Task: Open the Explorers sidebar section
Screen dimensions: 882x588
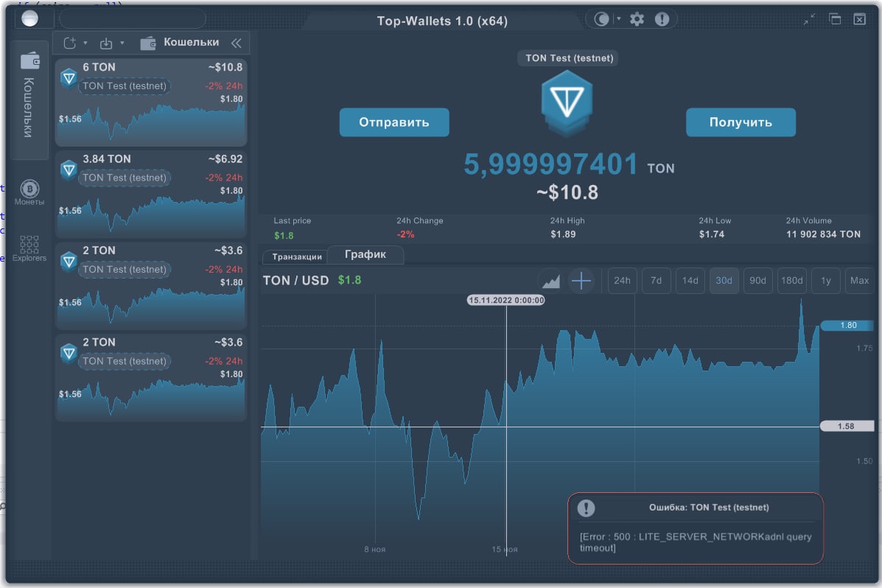Action: pyautogui.click(x=29, y=248)
